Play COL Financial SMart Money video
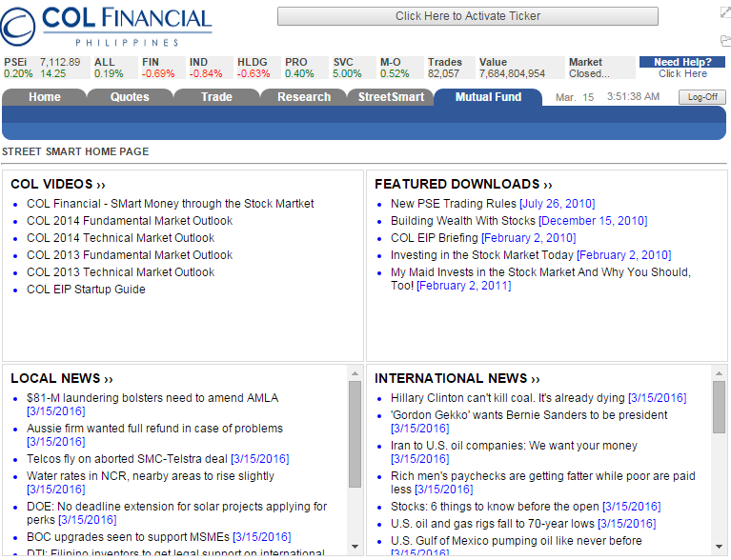This screenshot has width=731, height=560. tap(171, 204)
